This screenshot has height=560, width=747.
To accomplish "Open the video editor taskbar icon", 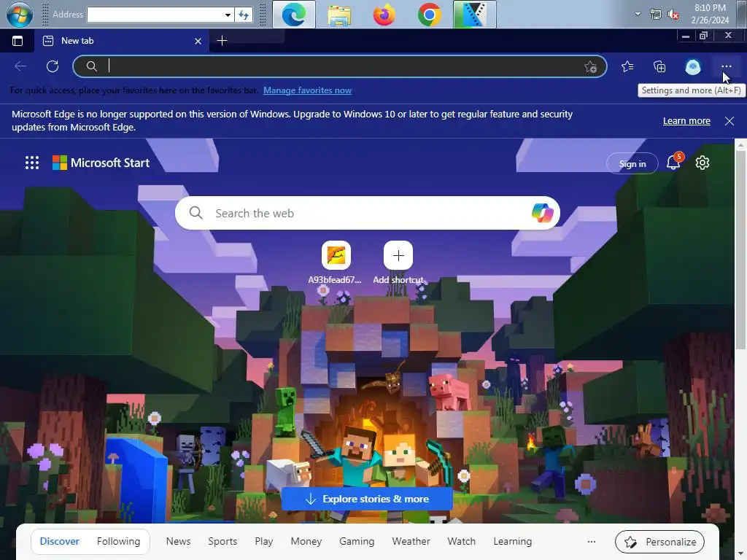I will tap(474, 15).
